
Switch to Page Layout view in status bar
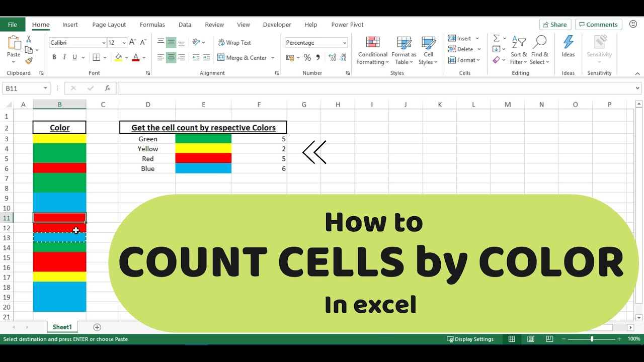pyautogui.click(x=531, y=339)
